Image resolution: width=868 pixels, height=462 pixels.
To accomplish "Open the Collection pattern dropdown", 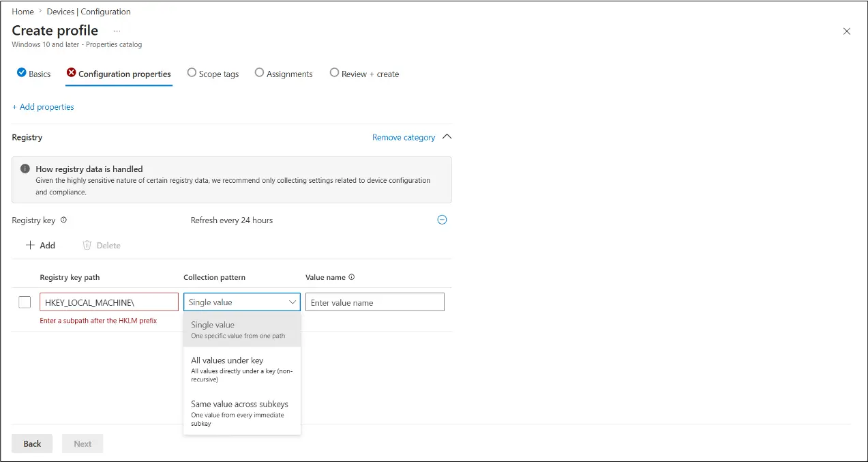I will pyautogui.click(x=241, y=302).
